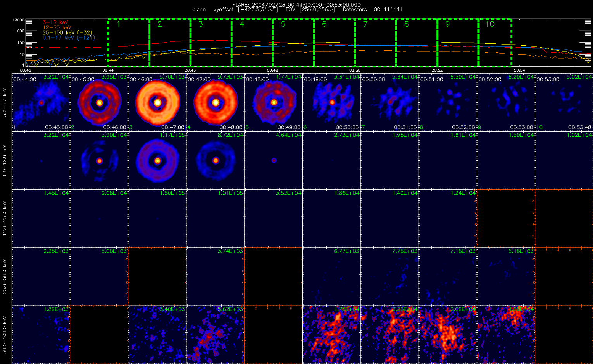Open the 00:47:00 ring image in 3.0-6.0 keV row

pyautogui.click(x=215, y=102)
